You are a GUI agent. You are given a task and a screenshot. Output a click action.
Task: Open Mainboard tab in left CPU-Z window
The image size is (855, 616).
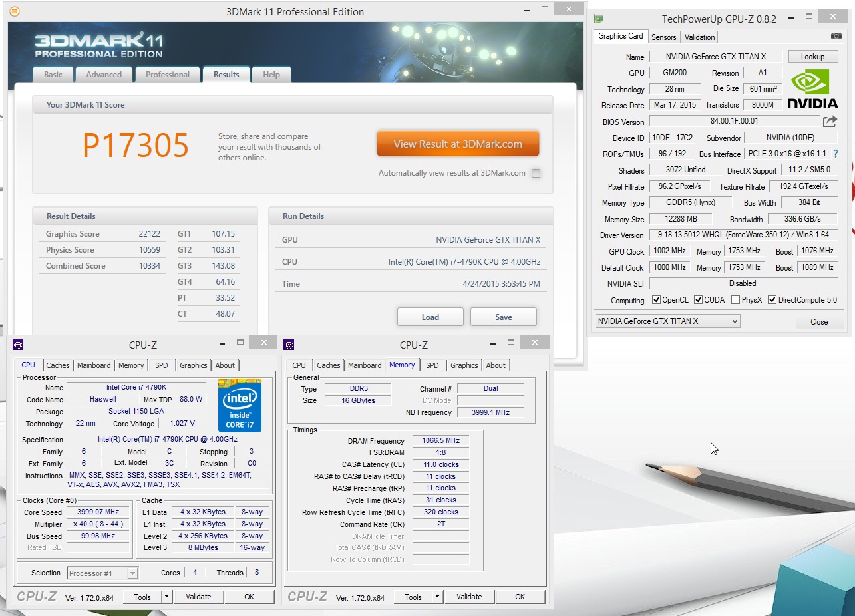(x=94, y=365)
